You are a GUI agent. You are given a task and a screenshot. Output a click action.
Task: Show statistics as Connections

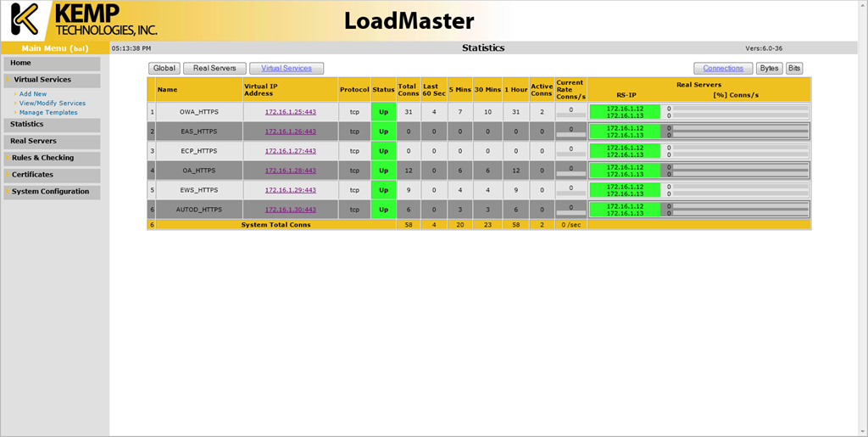point(723,68)
